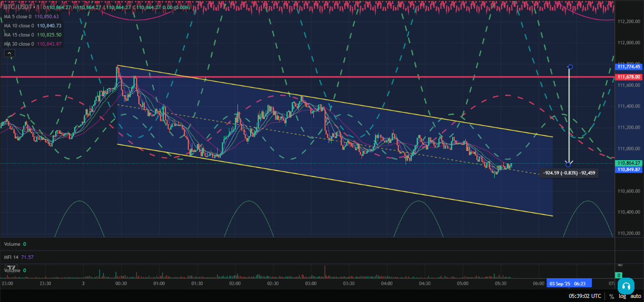
Task: Click the 110,864.27 current price label
Action: coord(629,163)
